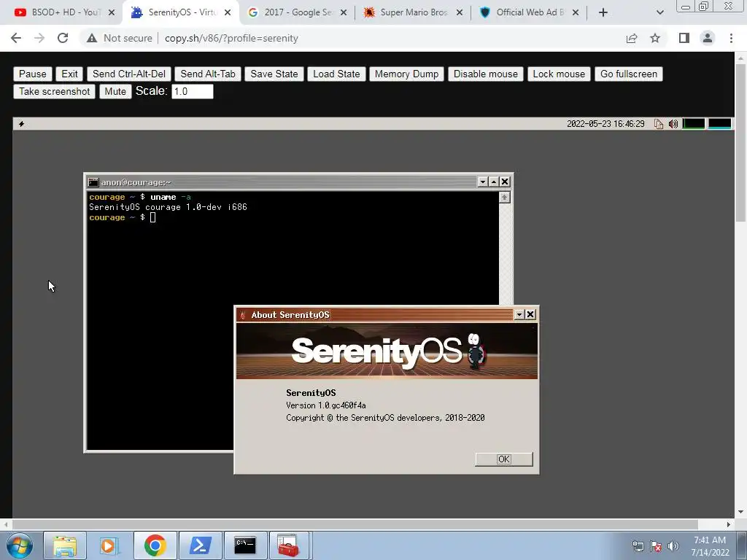The height and width of the screenshot is (560, 747).
Task: Bookmark the page with star icon
Action: 655,38
